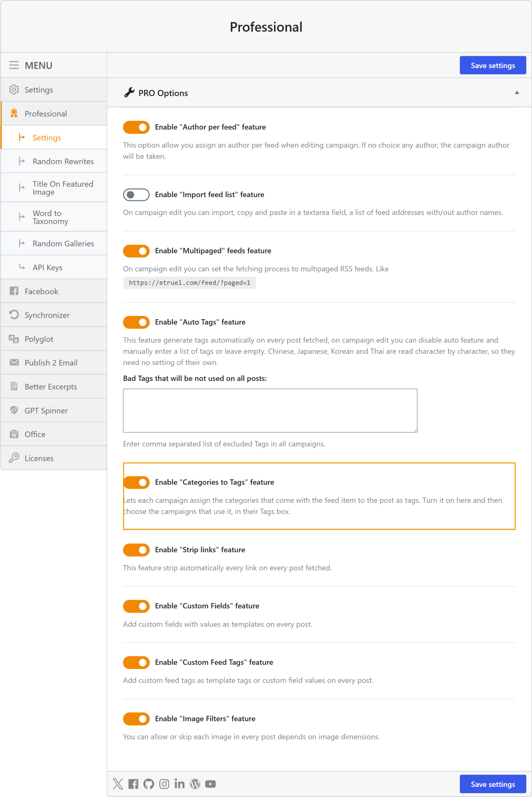Click the wrench icon beside PRO Options
Viewport: 532px width, 797px height.
click(129, 92)
